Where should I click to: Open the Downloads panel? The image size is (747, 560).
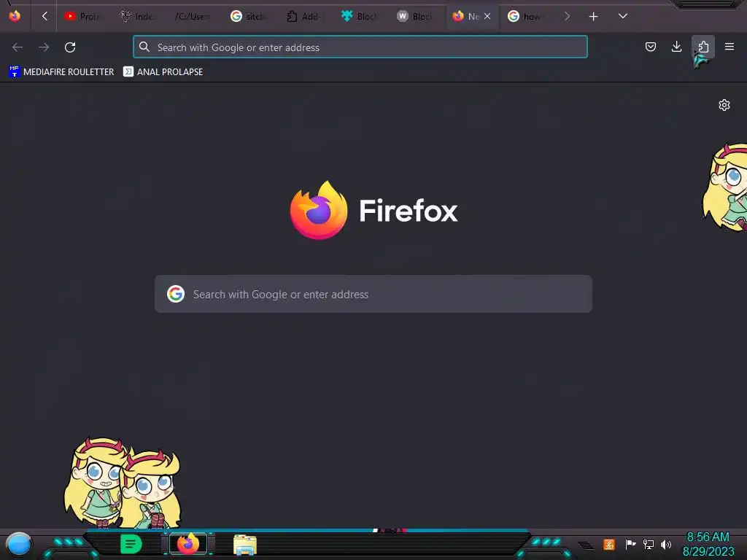(676, 47)
